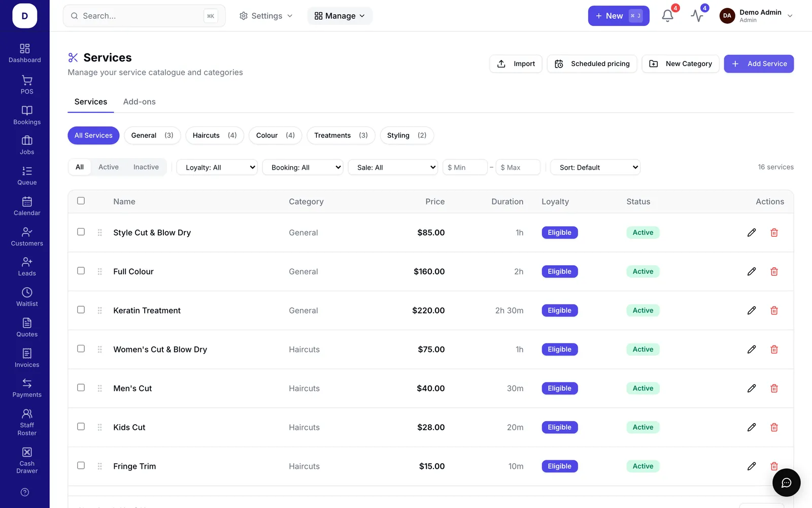Viewport: 812px width, 508px height.
Task: Open the chat support bubble
Action: [x=786, y=483]
